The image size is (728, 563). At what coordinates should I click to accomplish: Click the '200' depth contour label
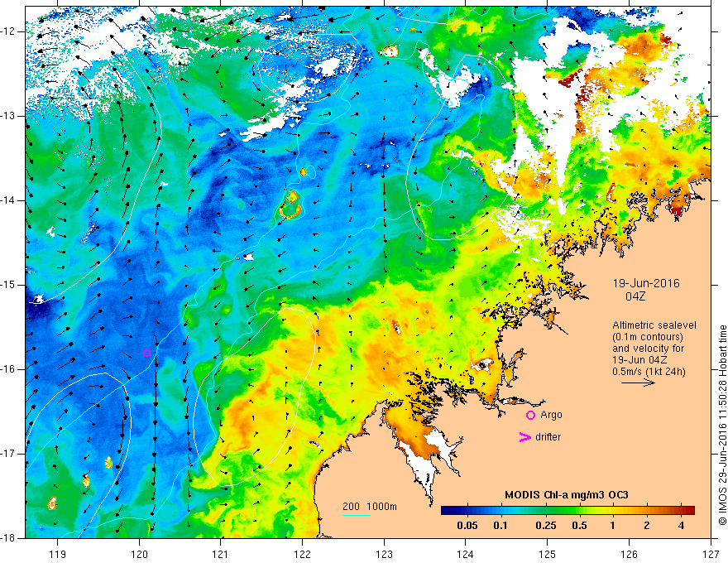[351, 507]
